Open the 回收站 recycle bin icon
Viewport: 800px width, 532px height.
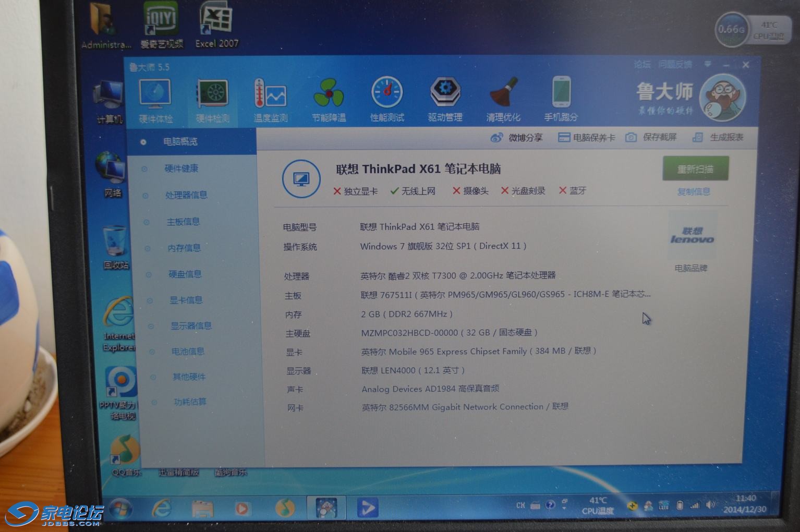tap(115, 247)
